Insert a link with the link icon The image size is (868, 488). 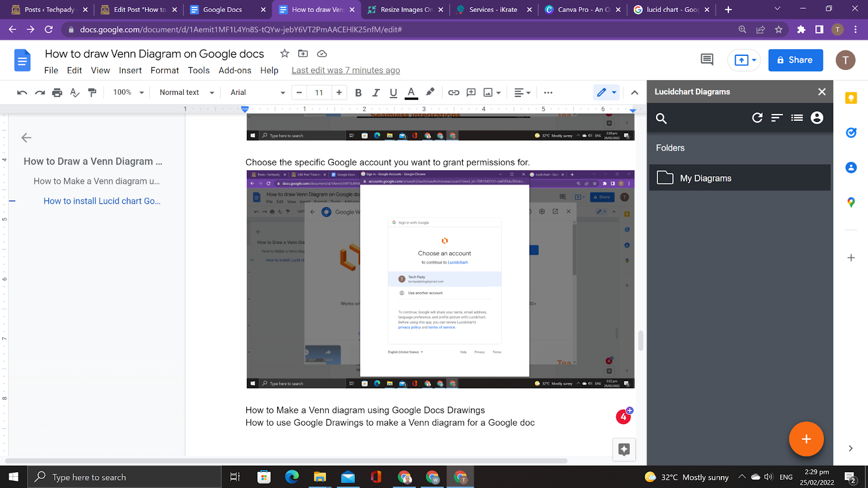[454, 93]
